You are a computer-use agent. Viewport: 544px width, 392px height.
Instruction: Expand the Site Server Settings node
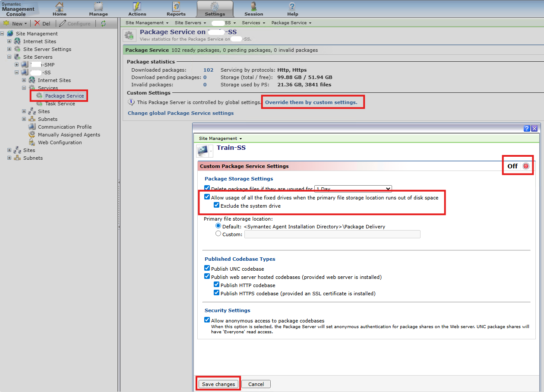[x=9, y=49]
